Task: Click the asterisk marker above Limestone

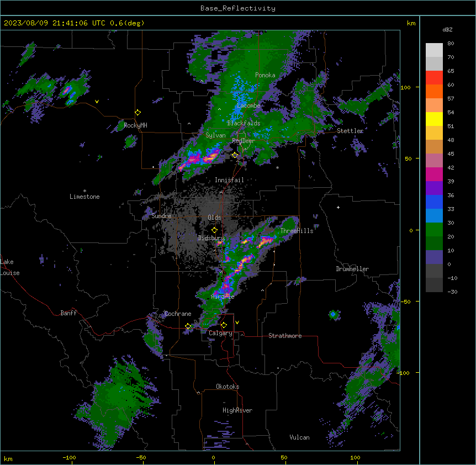Action: pyautogui.click(x=84, y=191)
